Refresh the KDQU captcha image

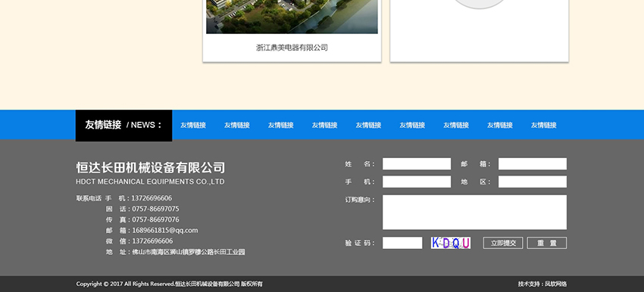pos(451,243)
